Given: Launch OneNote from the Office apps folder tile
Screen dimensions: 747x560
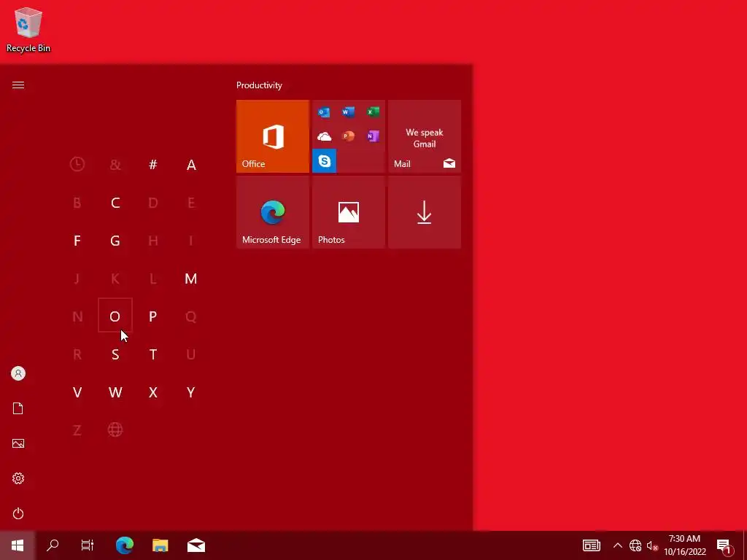Looking at the screenshot, I should click(373, 136).
